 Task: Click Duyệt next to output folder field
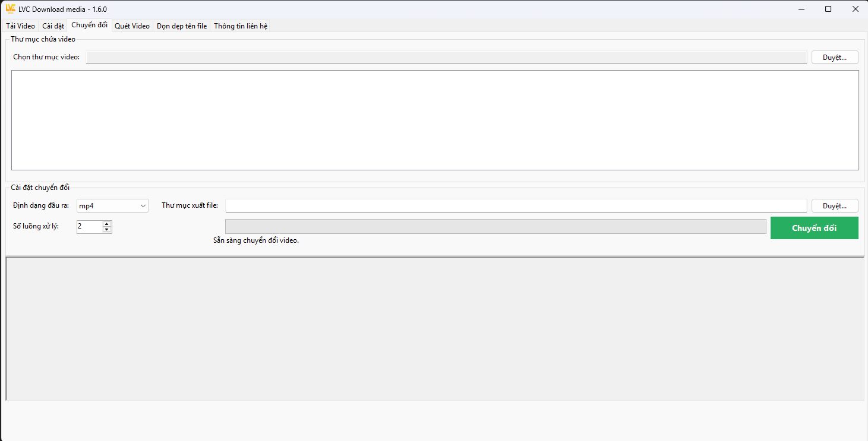835,206
